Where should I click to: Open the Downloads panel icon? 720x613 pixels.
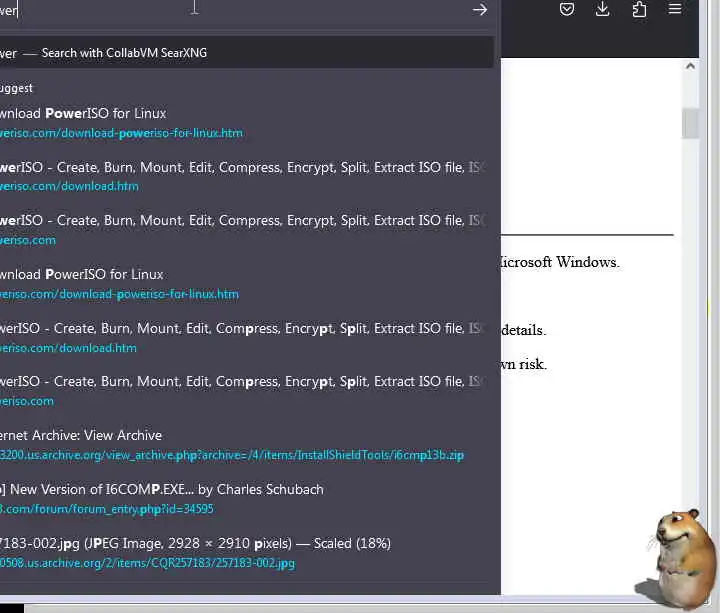(x=602, y=9)
